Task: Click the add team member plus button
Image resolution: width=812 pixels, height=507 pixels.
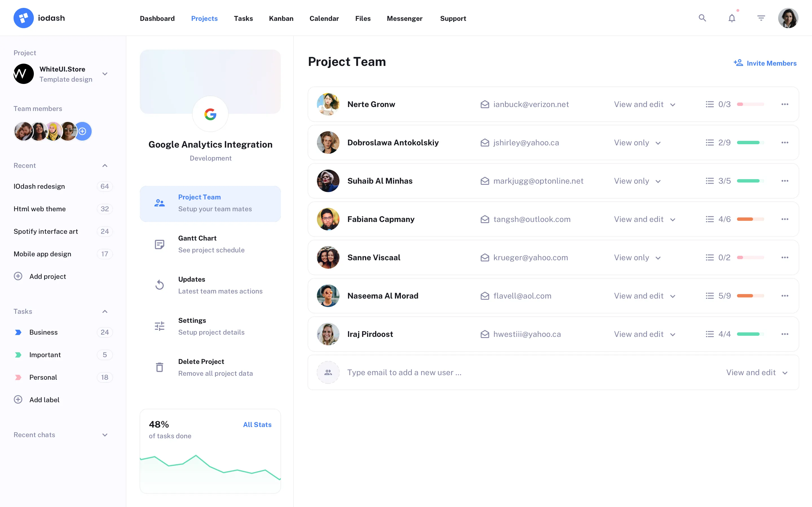Action: pos(83,131)
